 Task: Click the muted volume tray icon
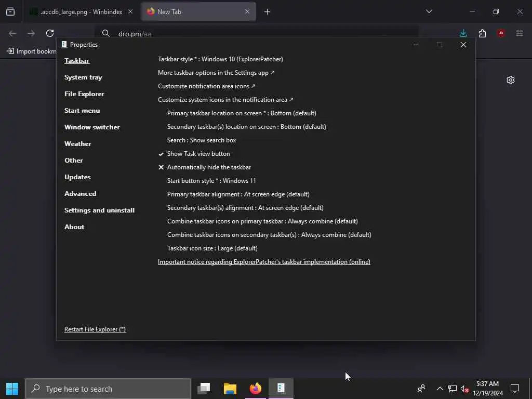point(464,389)
